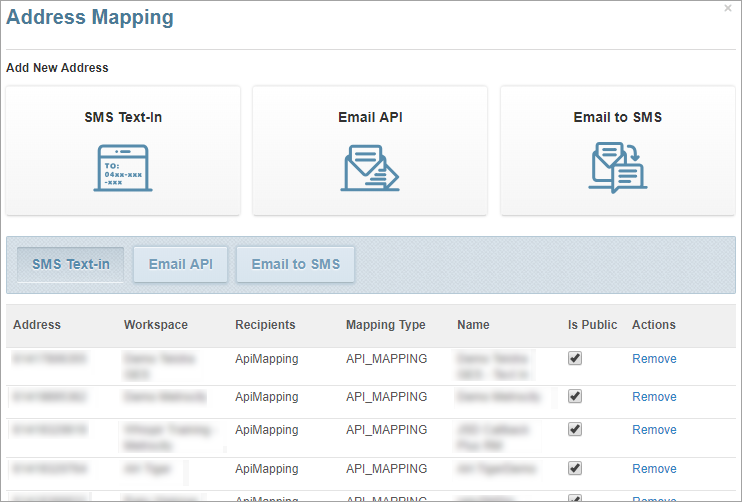The width and height of the screenshot is (742, 502).
Task: Click ApiMapping in the second row
Action: click(266, 396)
